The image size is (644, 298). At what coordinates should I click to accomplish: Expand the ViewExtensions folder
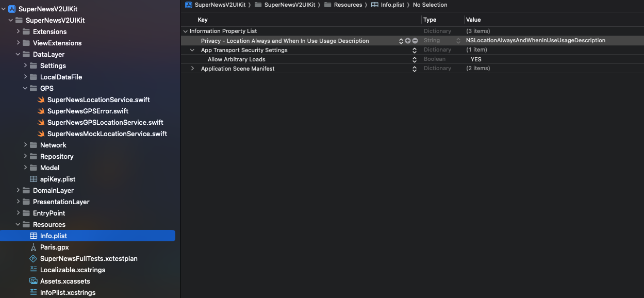[x=18, y=43]
